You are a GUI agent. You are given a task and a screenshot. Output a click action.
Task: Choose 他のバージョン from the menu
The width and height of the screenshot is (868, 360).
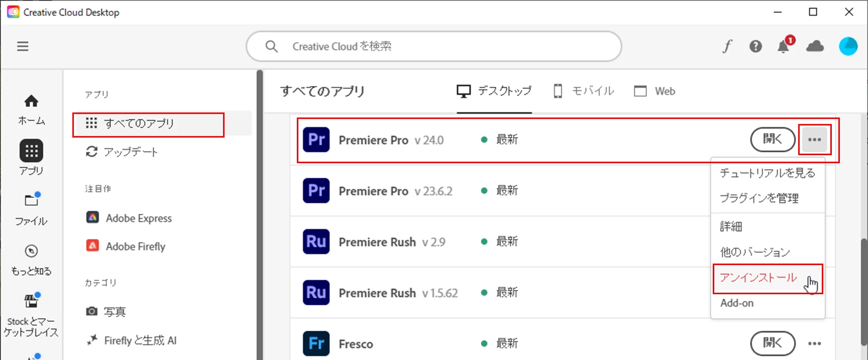(768, 252)
